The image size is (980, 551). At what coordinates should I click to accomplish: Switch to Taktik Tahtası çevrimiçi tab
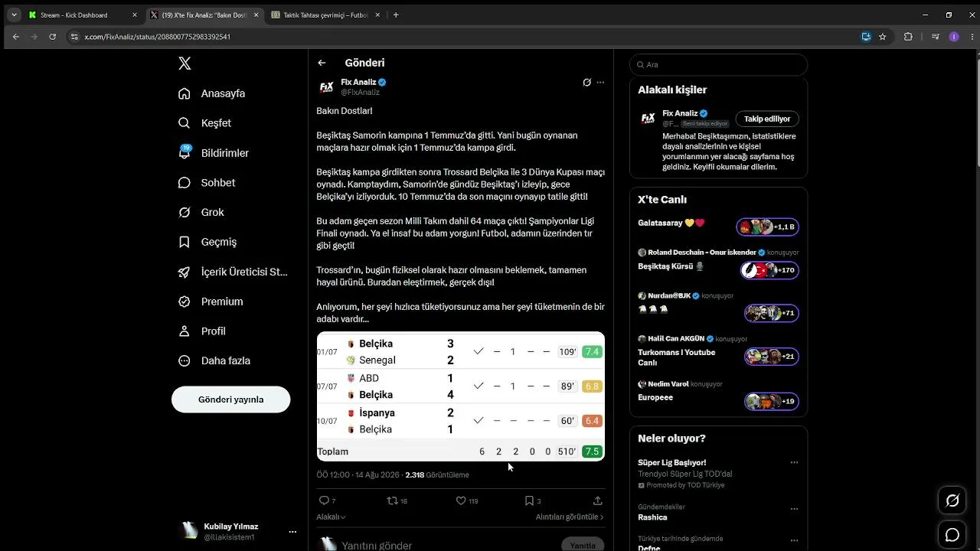(326, 15)
